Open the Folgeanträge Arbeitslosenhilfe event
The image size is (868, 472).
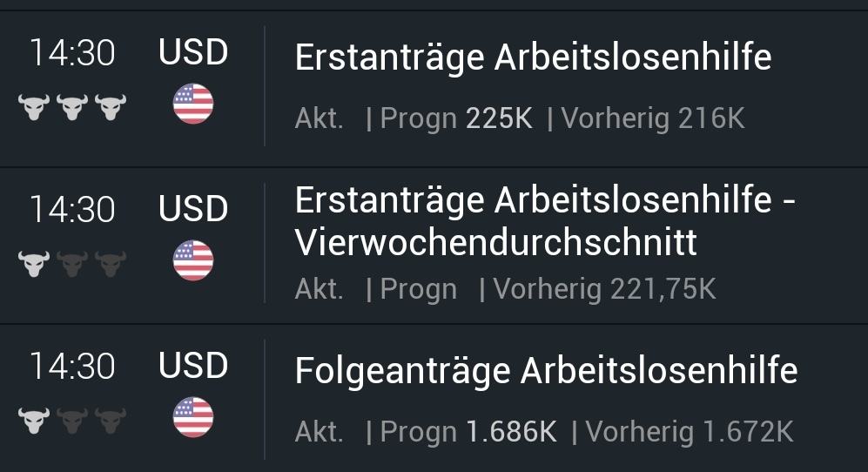tap(546, 371)
